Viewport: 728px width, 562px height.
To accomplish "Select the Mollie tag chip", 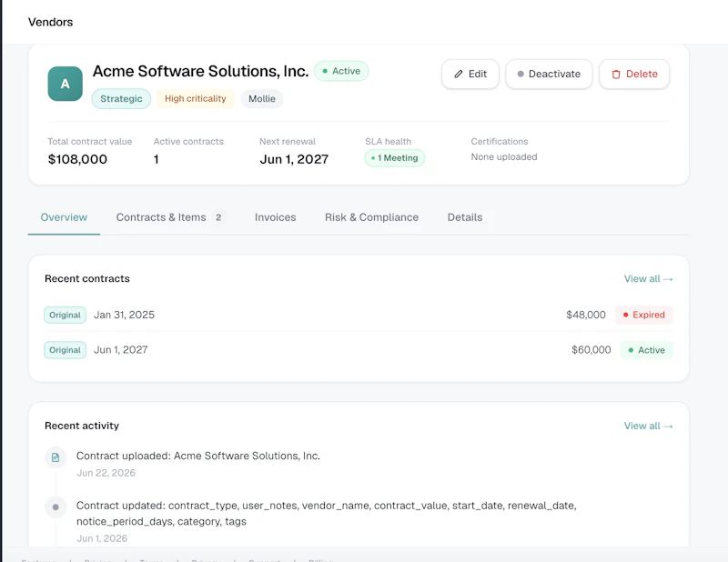I will click(262, 99).
